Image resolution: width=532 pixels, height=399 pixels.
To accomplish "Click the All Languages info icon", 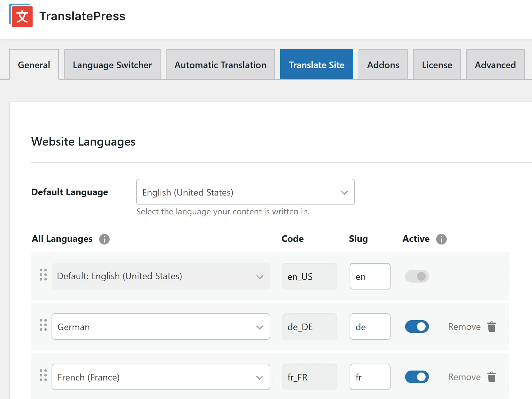I will point(104,239).
